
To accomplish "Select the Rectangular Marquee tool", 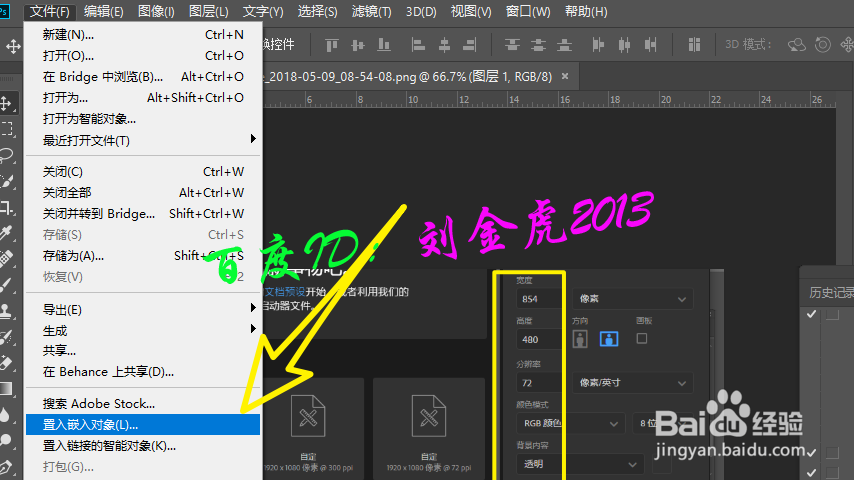I will 7,129.
